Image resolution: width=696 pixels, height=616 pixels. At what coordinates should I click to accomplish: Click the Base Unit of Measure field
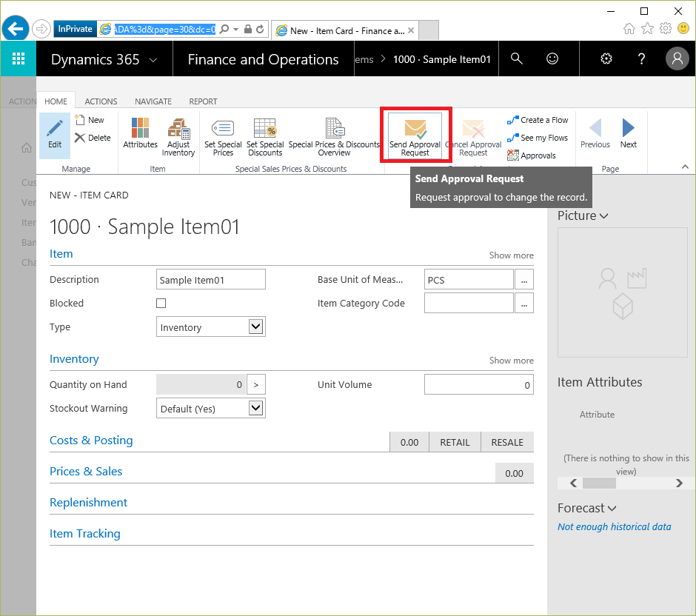(469, 280)
